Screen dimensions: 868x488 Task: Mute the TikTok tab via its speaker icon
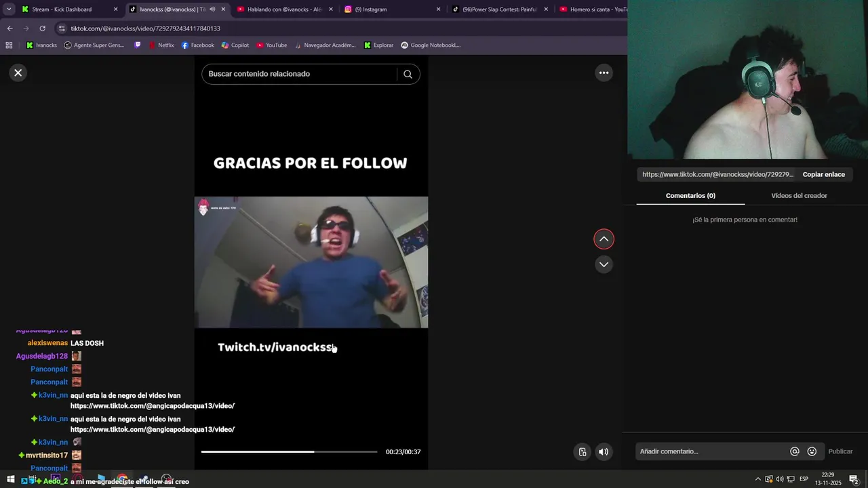212,9
